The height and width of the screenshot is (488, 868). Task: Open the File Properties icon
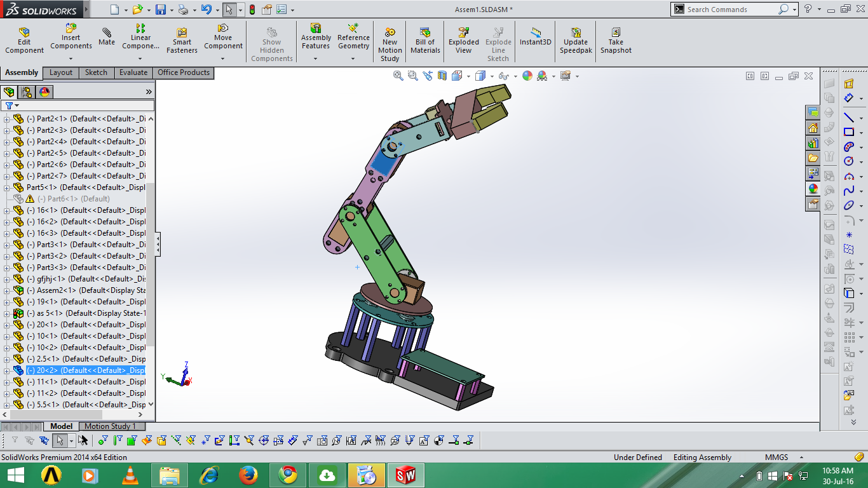267,10
